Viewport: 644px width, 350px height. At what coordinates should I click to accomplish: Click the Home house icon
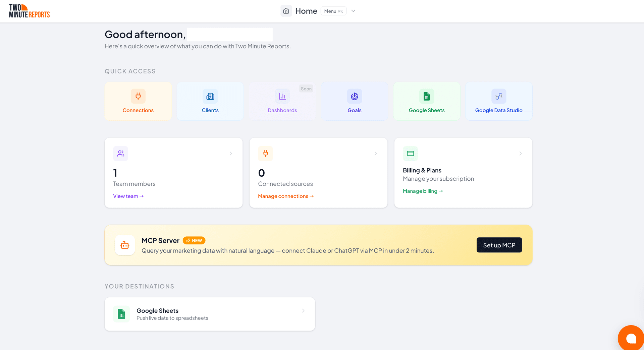286,11
